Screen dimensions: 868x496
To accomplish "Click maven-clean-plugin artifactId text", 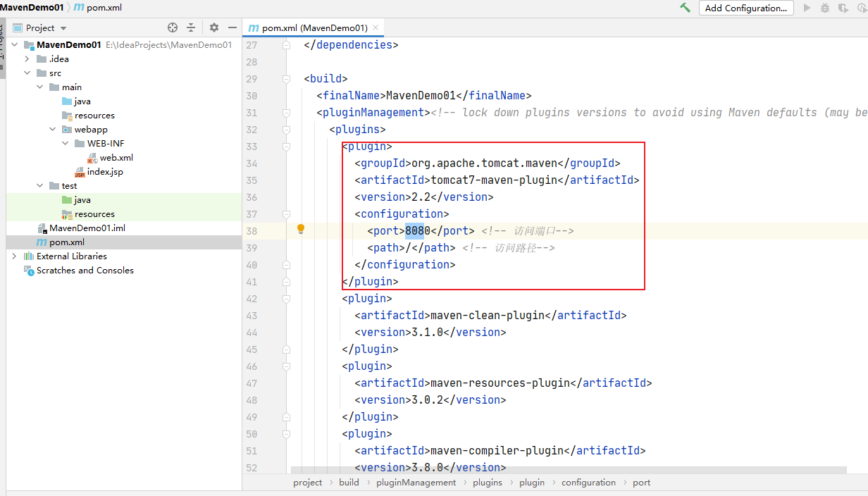I will 488,315.
